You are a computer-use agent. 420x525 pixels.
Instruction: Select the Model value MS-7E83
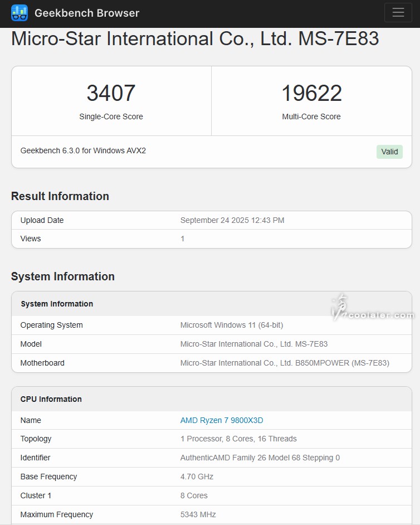pyautogui.click(x=254, y=344)
